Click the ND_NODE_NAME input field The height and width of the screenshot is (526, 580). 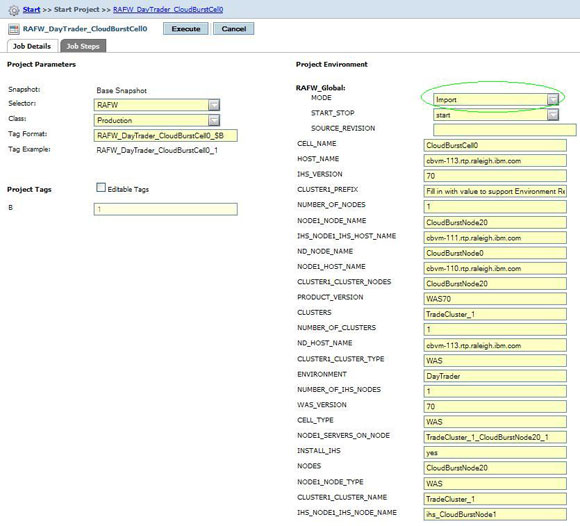pyautogui.click(x=495, y=253)
